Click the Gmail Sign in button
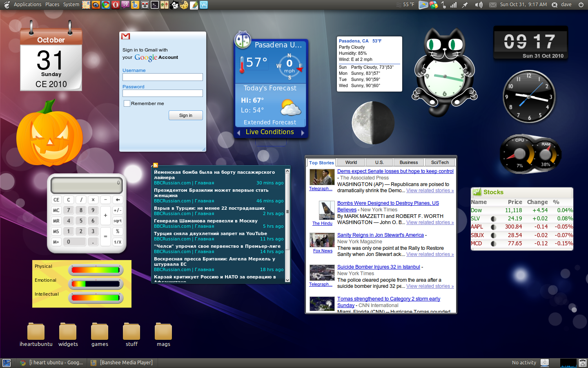 coord(186,115)
